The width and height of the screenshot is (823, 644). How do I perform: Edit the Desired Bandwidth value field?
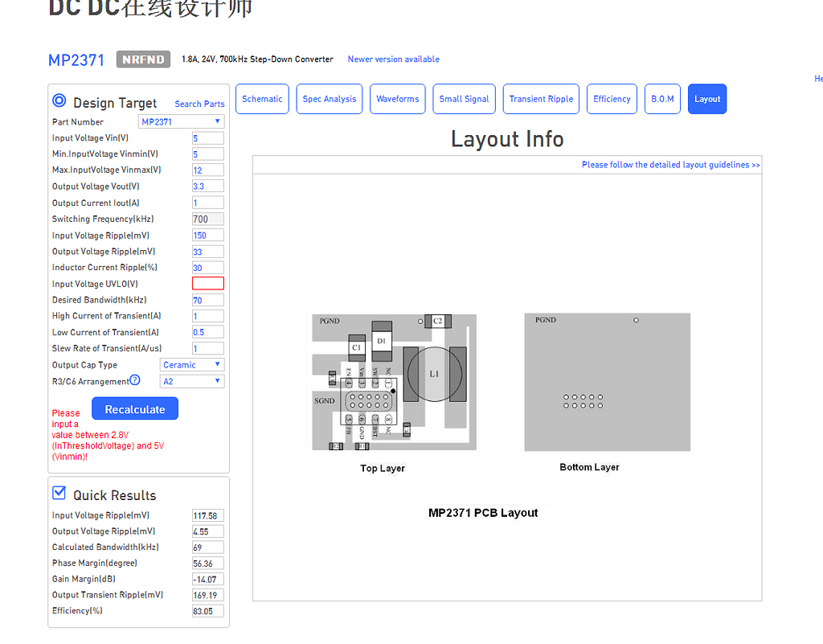(207, 299)
